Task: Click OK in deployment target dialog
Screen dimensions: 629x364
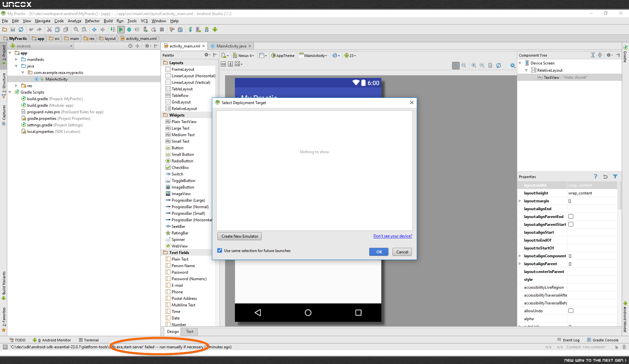Action: pos(379,252)
